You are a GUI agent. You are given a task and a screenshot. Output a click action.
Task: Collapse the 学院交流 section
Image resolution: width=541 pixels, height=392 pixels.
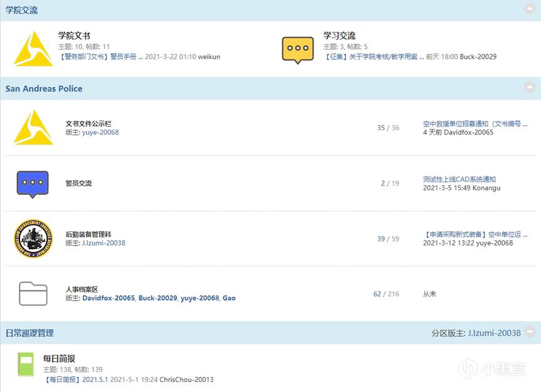[530, 9]
